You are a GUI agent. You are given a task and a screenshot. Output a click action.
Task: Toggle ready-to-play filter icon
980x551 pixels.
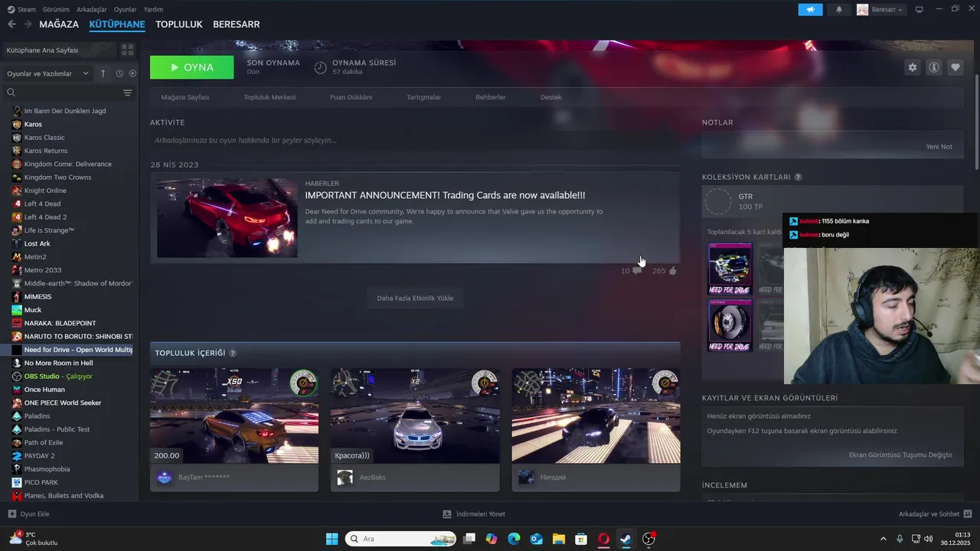pyautogui.click(x=132, y=73)
